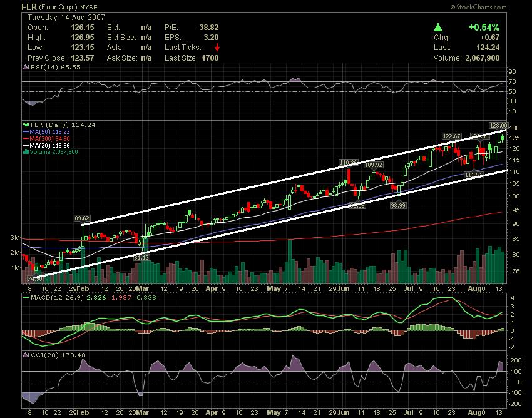Click the small icon before CCI(20)

(x=26, y=355)
